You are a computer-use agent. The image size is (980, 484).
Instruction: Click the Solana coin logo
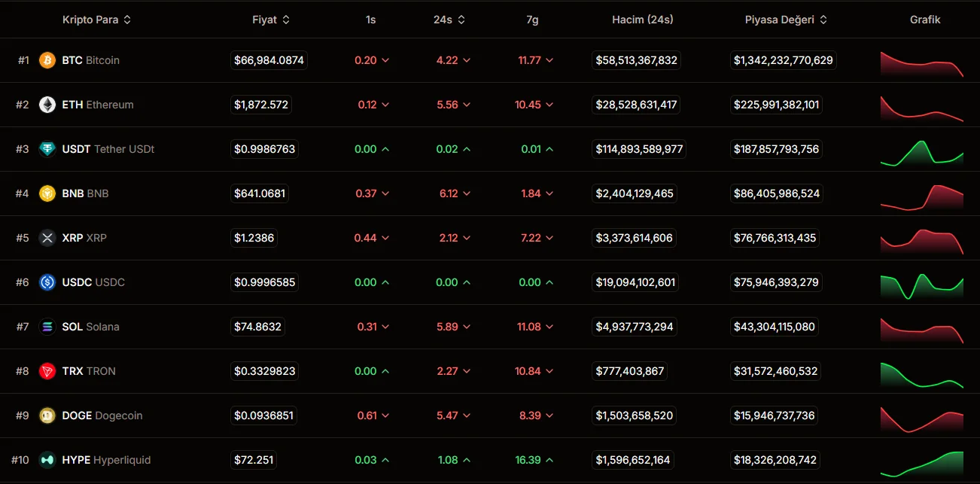[47, 327]
